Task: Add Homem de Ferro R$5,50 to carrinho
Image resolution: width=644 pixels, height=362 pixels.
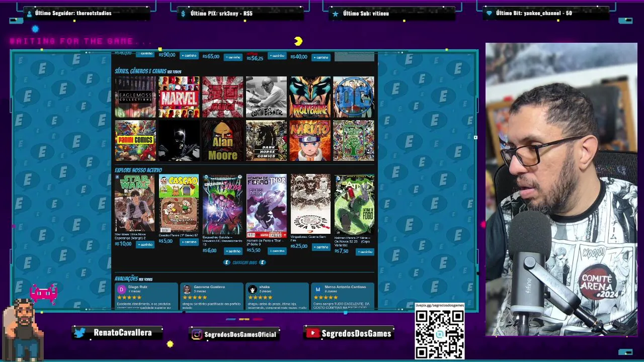Action: pyautogui.click(x=277, y=251)
